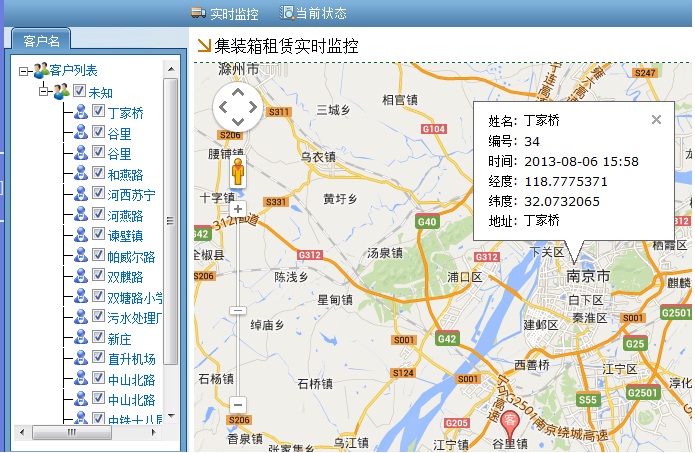Zoom in the map with plus

pos(238,209)
